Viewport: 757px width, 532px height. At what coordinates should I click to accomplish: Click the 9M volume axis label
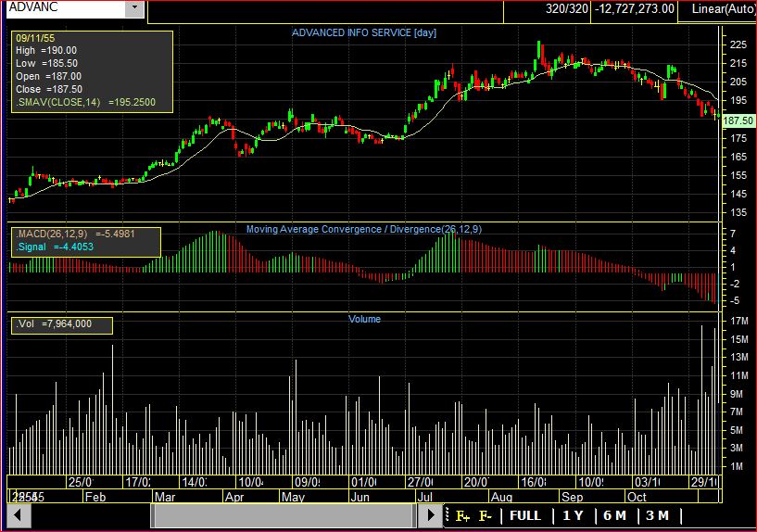point(737,394)
